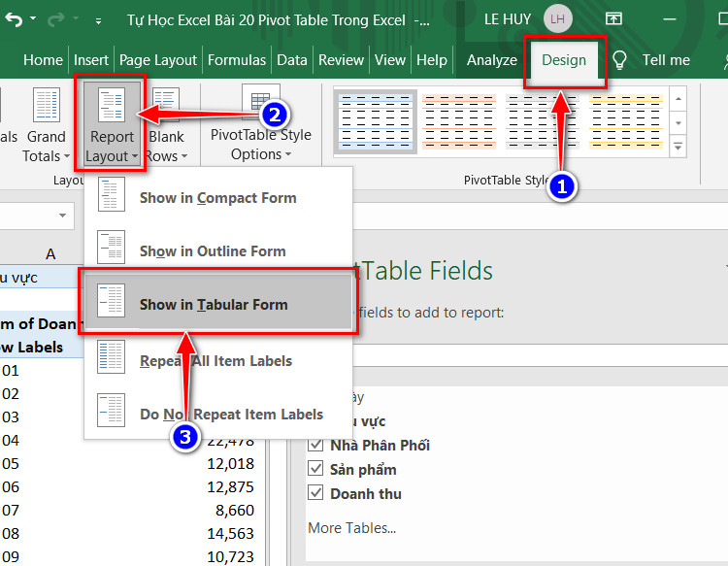Choose Repeat All Item Labels
728x566 pixels.
(x=217, y=360)
